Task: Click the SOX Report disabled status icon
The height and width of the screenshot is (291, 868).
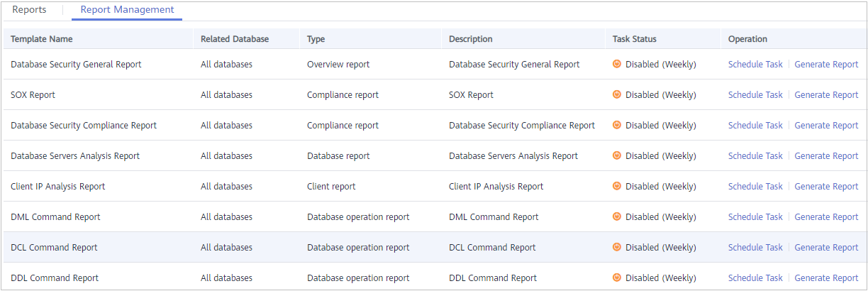Action: click(x=617, y=94)
